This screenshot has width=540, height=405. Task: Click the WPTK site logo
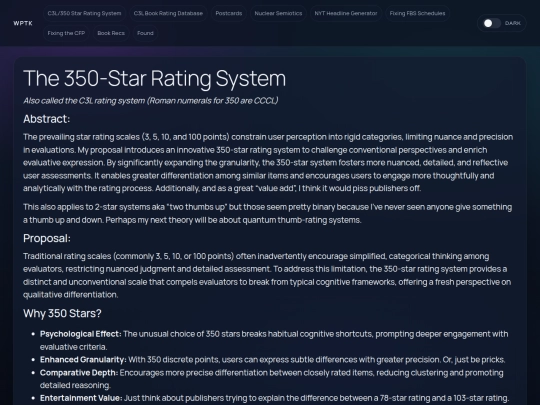tap(23, 23)
